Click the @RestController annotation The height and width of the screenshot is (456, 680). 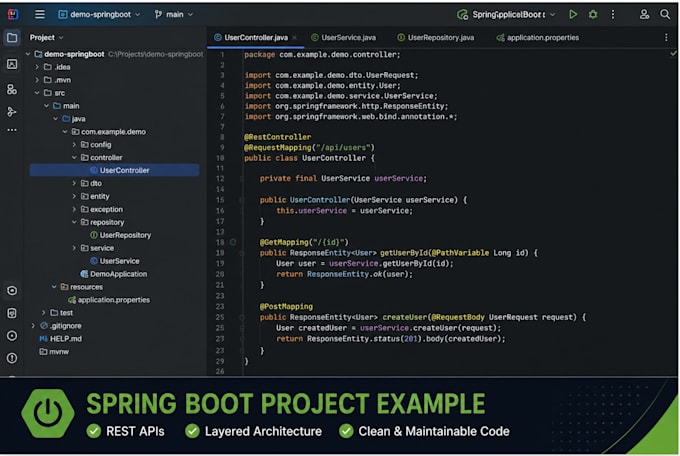[278, 137]
